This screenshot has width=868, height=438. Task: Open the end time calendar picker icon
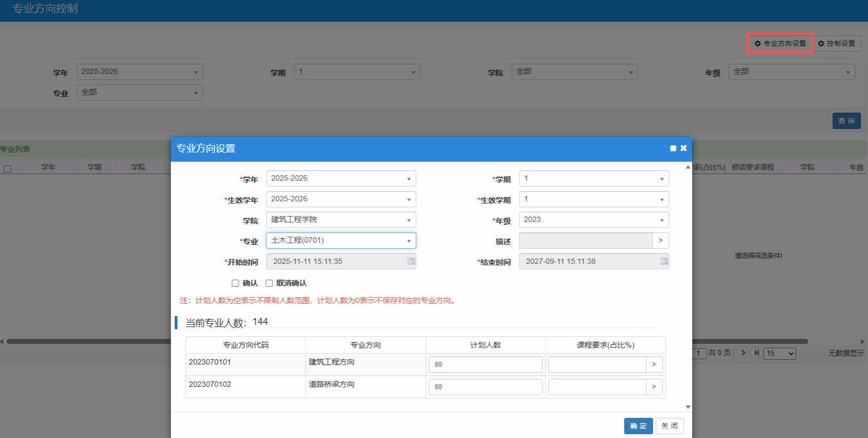coord(663,262)
